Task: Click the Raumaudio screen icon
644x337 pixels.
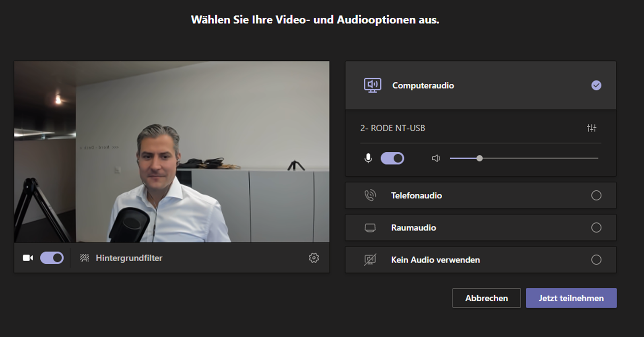Action: (x=370, y=228)
